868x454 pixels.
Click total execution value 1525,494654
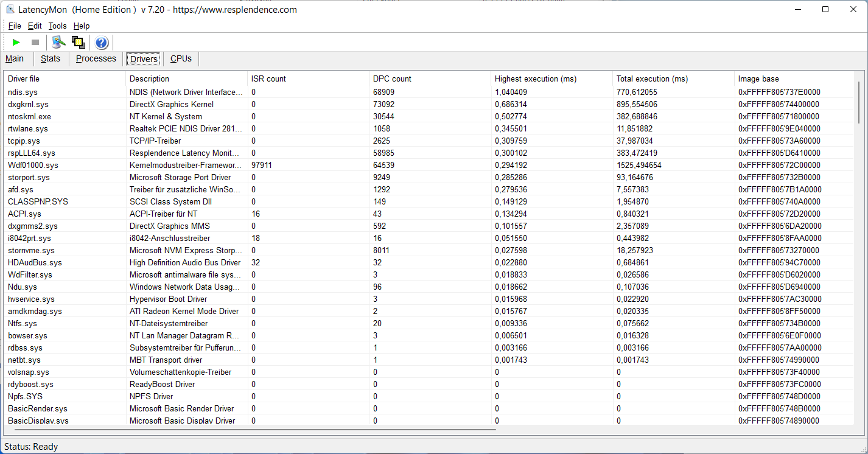coord(639,165)
